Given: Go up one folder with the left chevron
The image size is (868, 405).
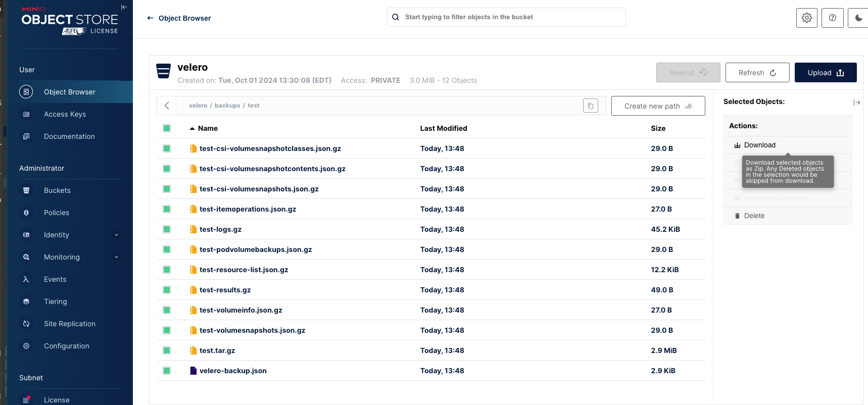Looking at the screenshot, I should [x=167, y=106].
